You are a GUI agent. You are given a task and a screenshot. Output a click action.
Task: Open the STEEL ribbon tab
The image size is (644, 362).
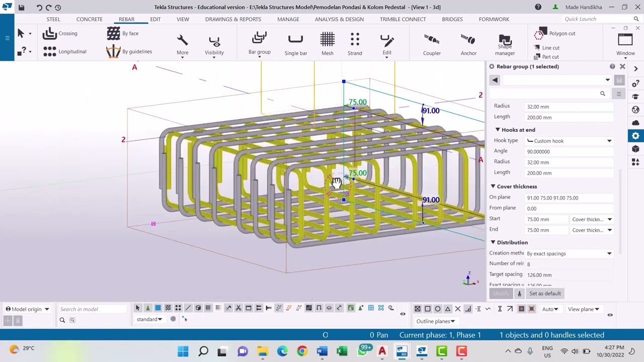click(53, 19)
